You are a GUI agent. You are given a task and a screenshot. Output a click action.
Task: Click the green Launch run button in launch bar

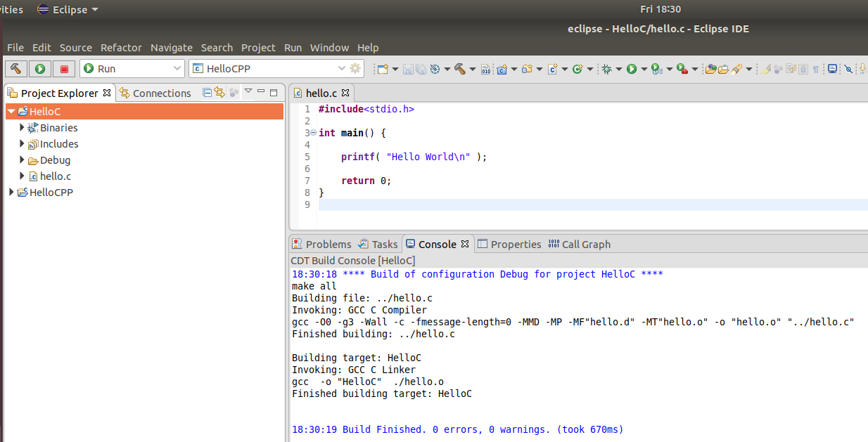[40, 68]
